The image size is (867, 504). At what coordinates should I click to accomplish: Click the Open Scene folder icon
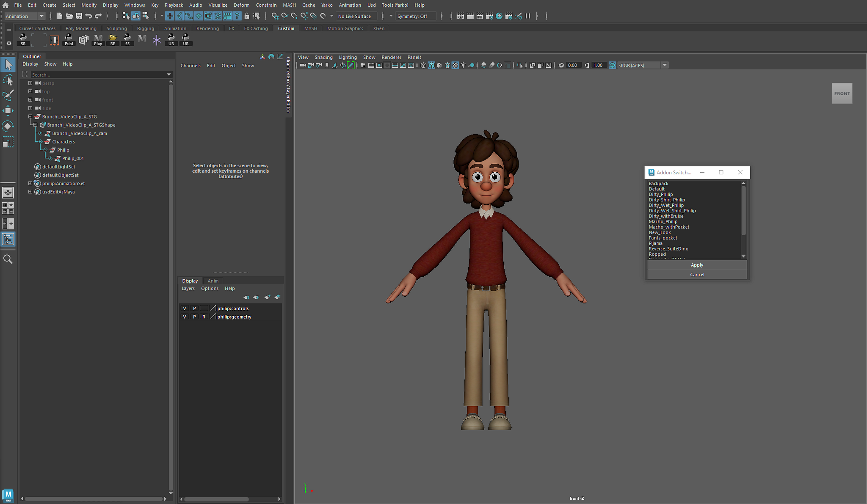[x=69, y=16]
